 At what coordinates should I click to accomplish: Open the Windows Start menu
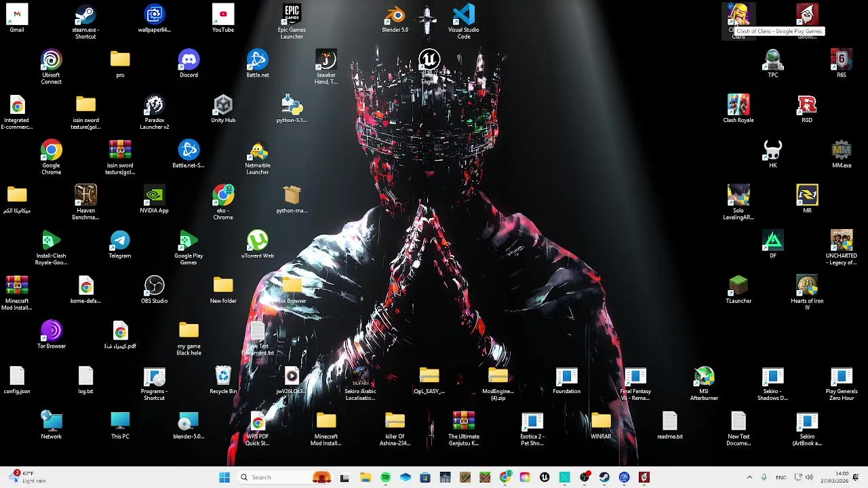click(x=224, y=477)
